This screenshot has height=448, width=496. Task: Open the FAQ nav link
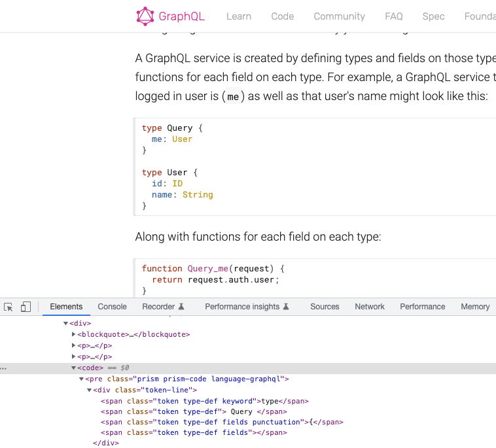(x=394, y=16)
